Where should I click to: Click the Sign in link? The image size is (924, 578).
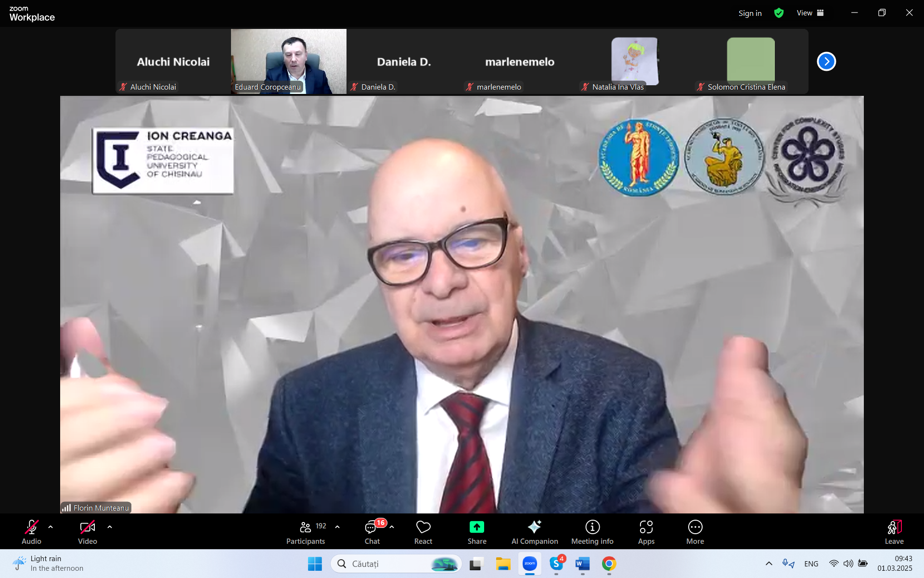750,13
